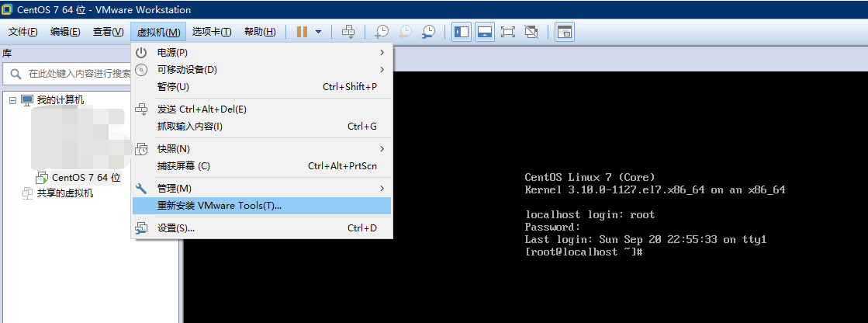Choose 重新安装 VMware Tools(T)... entry
This screenshot has height=323, width=868.
click(262, 206)
